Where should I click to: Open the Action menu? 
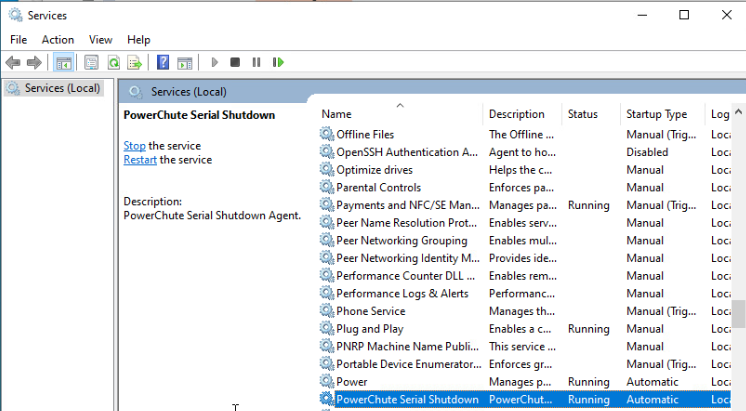pos(58,39)
